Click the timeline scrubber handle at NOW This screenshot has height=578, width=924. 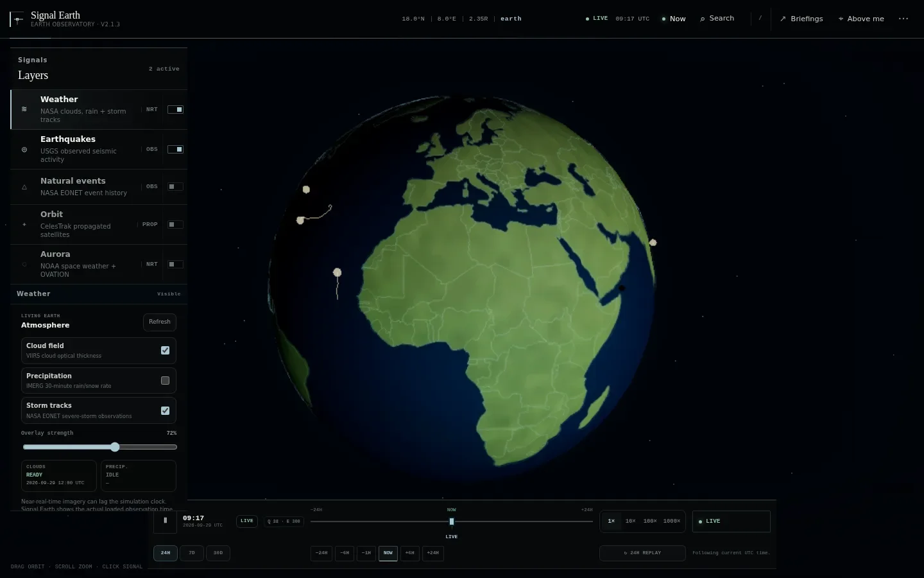[452, 521]
